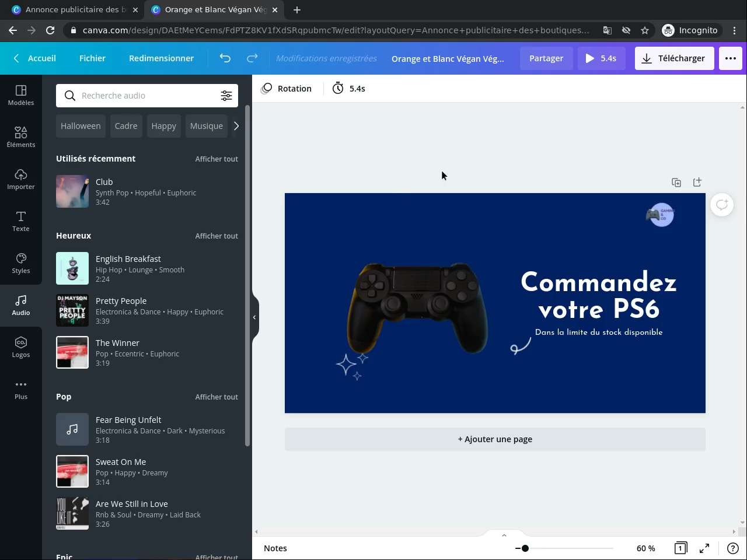
Task: Click the add page icon above canvas
Action: click(697, 183)
